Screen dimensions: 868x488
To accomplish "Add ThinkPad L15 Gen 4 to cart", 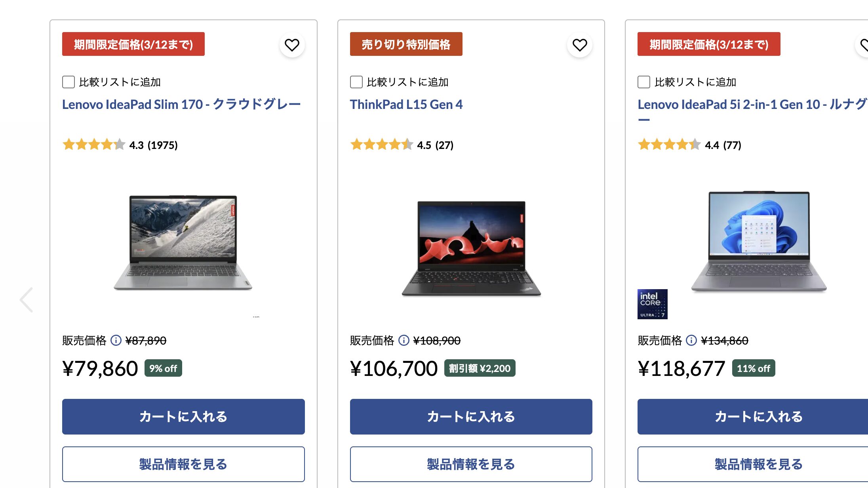I will [471, 417].
